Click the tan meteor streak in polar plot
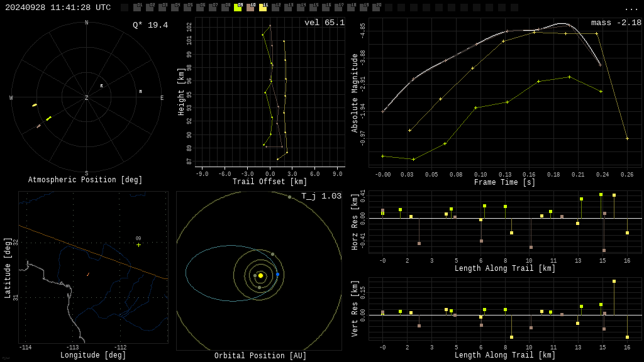The image size is (644, 362). pyautogui.click(x=38, y=126)
